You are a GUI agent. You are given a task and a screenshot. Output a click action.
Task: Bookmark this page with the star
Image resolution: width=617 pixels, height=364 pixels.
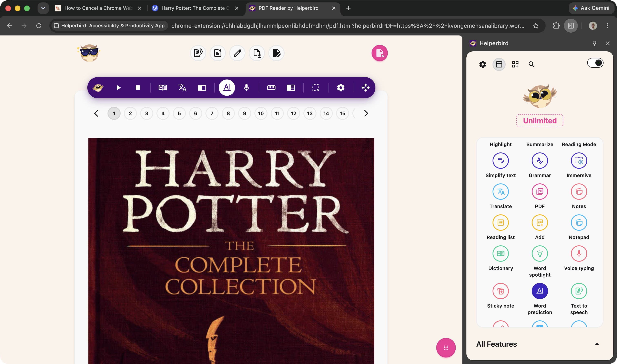tap(535, 25)
